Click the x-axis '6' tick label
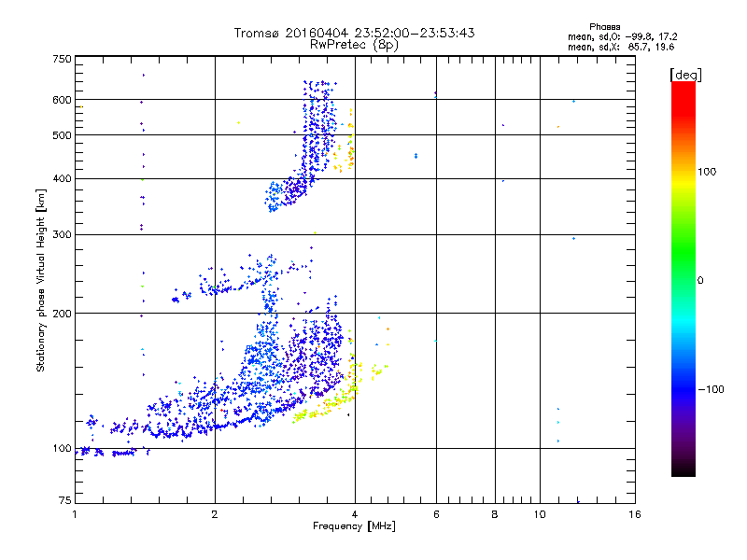The width and height of the screenshot is (747, 560). 436,514
